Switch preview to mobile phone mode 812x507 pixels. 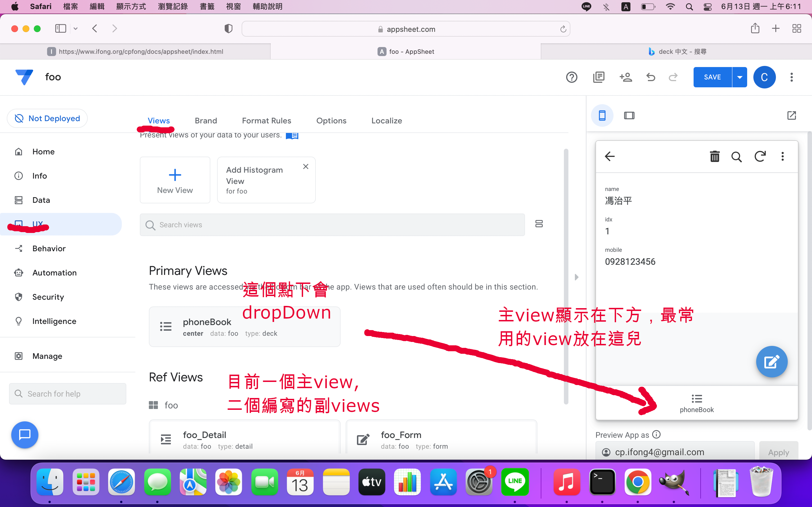point(602,116)
